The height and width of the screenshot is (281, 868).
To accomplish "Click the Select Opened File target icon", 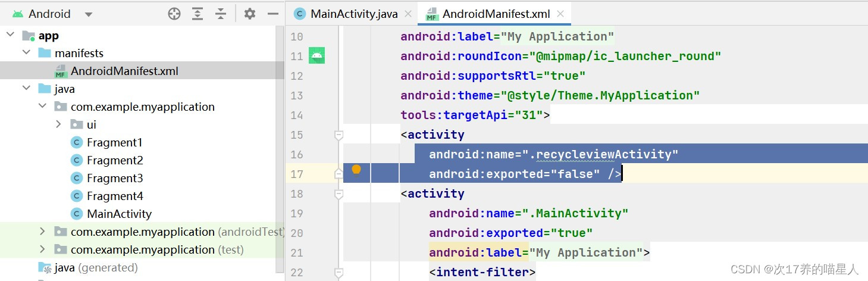I will [x=174, y=14].
